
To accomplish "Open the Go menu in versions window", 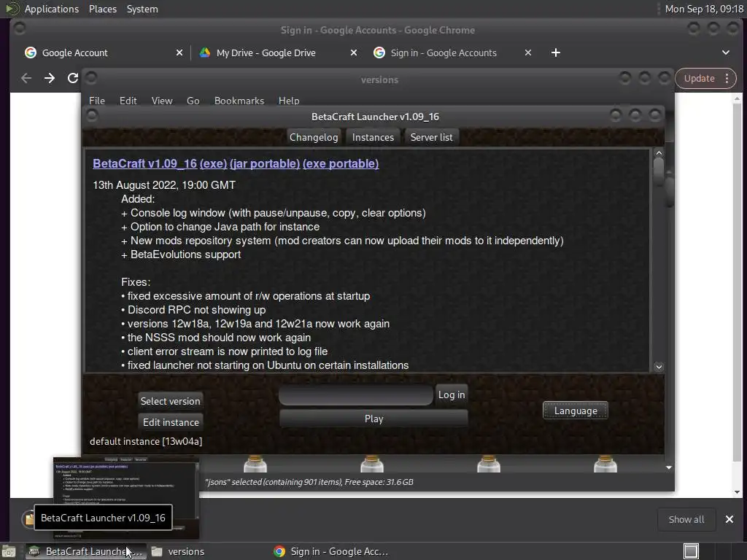I will [x=193, y=101].
